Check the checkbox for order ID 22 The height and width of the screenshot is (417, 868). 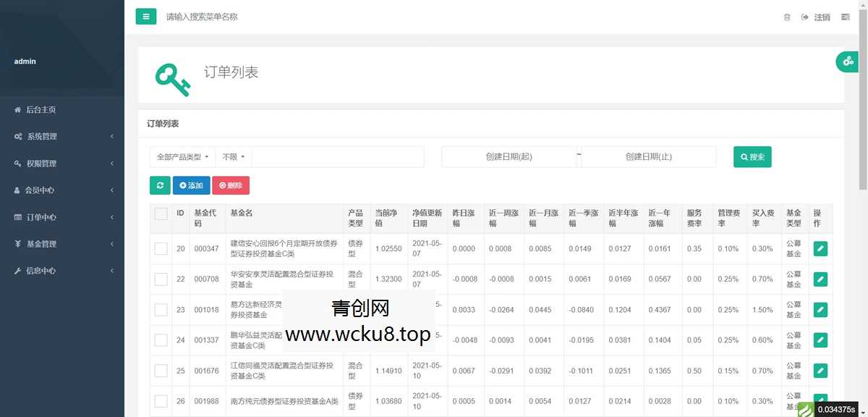[161, 279]
